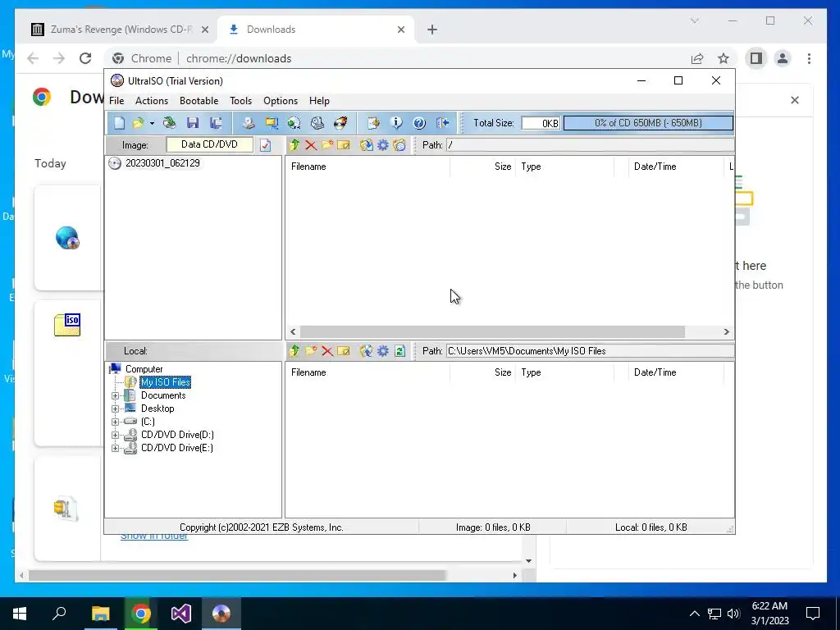Click the Open folder icon in UltraISO's toolbar

point(138,123)
